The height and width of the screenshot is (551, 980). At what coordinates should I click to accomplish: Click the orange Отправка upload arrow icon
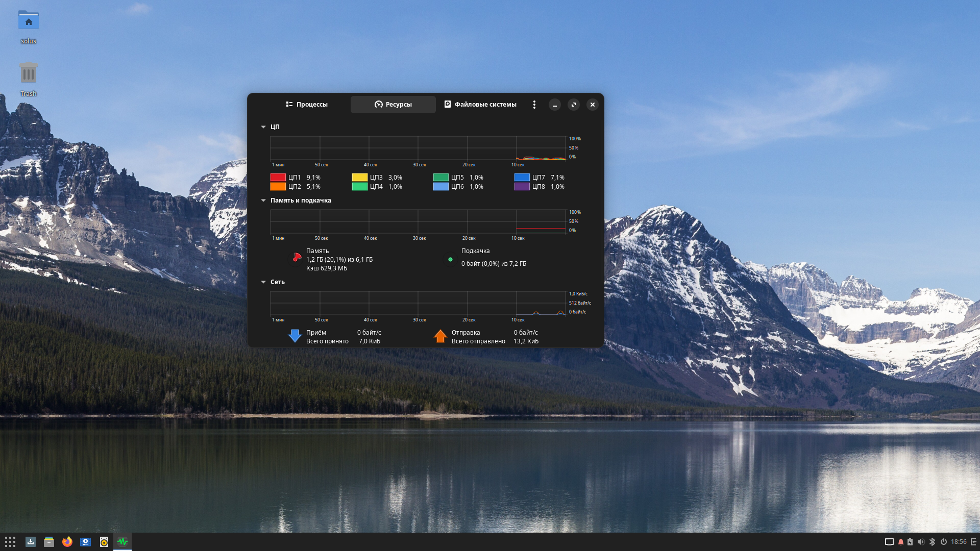click(x=441, y=336)
